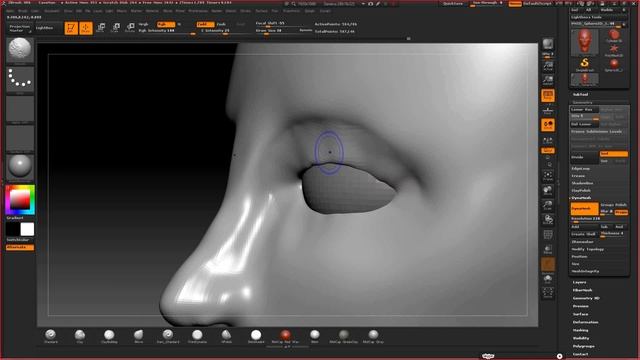Toggle the Rgb channel button
The image size is (640, 360).
(x=166, y=24)
